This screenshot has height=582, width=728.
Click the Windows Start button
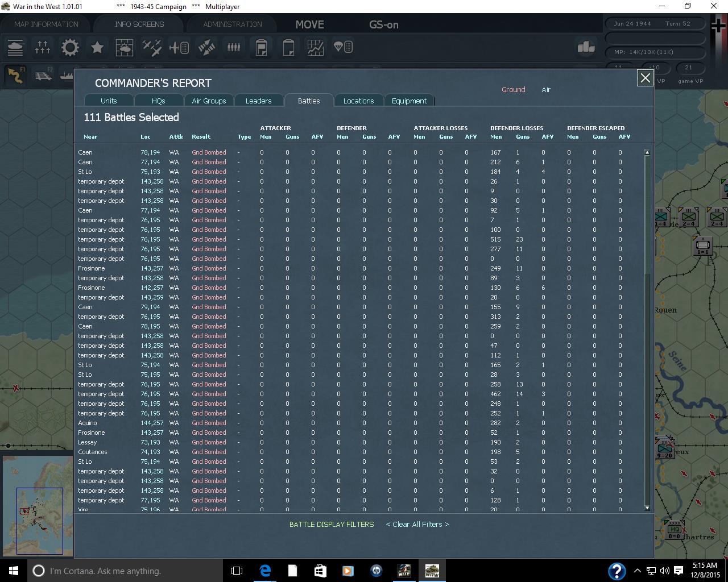click(13, 571)
